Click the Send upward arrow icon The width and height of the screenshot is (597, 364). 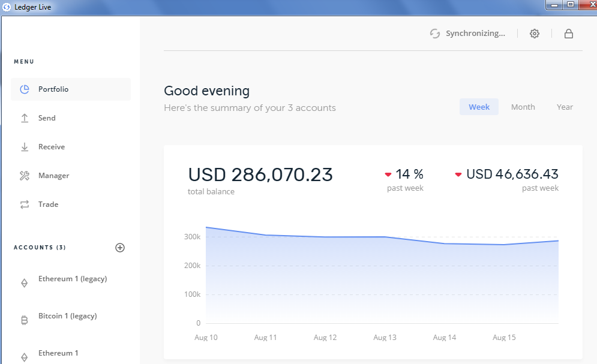pos(25,118)
